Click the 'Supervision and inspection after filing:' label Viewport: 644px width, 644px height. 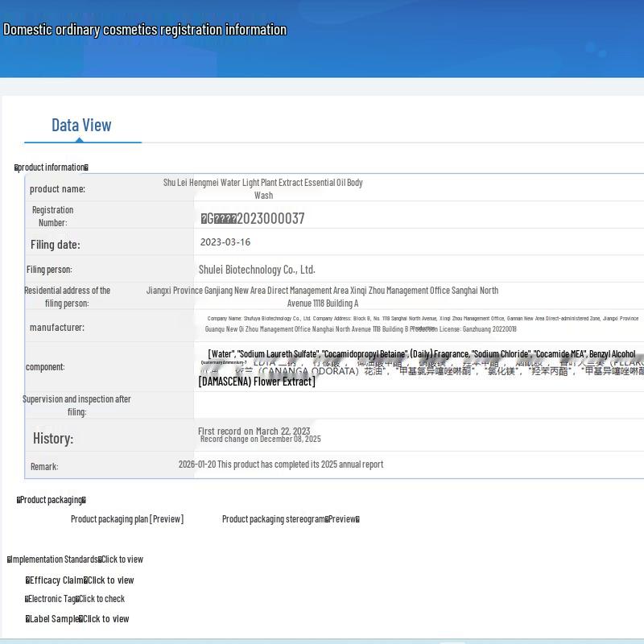76,406
